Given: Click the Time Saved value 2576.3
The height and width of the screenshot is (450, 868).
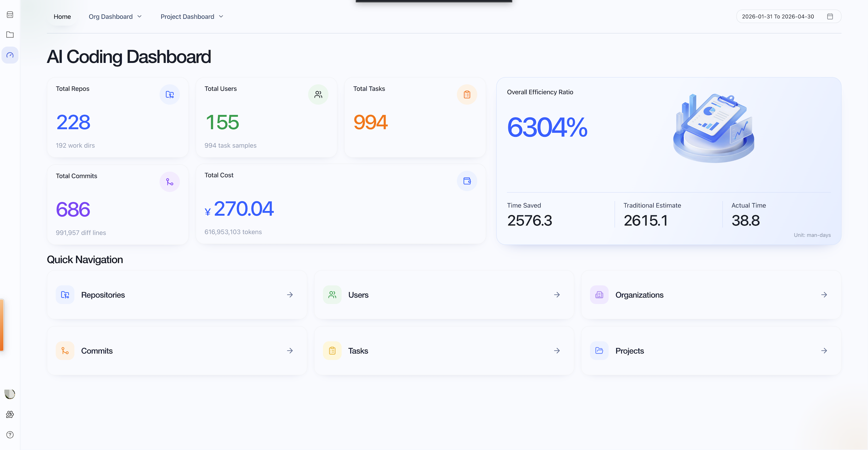Looking at the screenshot, I should 530,220.
